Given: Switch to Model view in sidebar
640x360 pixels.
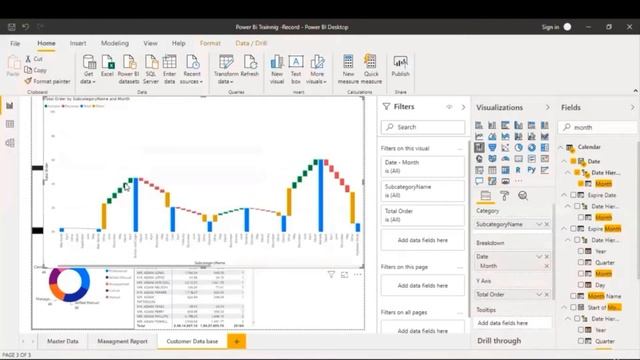Looking at the screenshot, I should pos(10,142).
